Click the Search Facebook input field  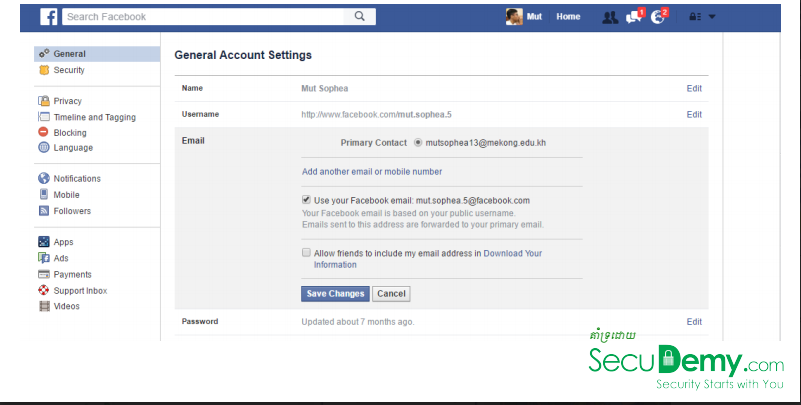tap(205, 17)
